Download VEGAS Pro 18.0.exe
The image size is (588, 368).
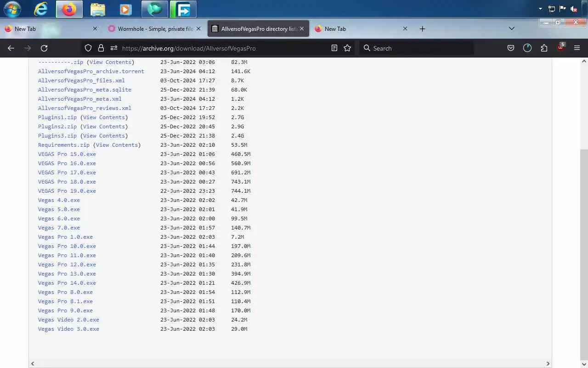coord(67,182)
